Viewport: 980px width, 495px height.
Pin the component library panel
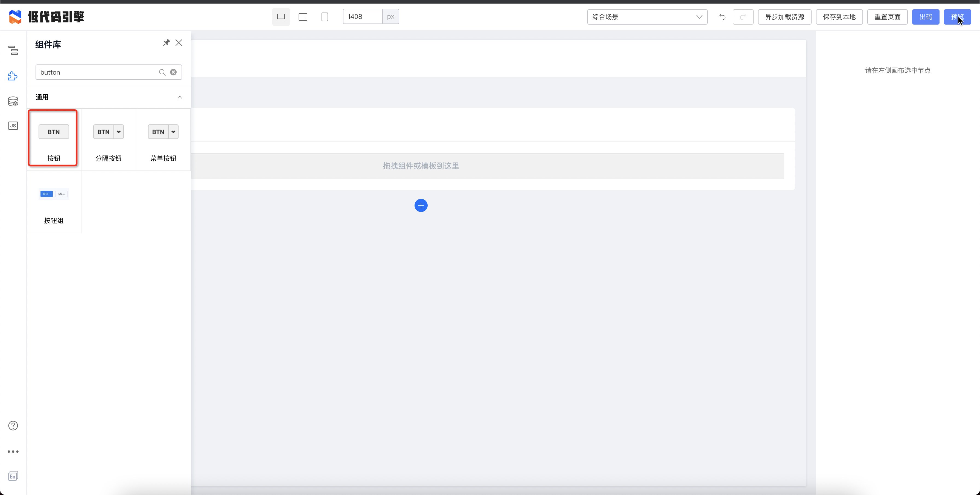coord(166,43)
